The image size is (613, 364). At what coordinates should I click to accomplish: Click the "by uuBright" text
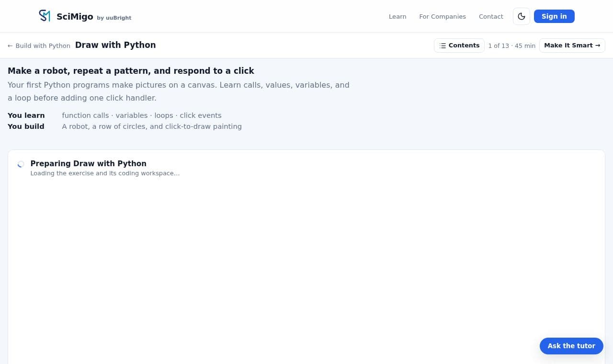point(114,18)
